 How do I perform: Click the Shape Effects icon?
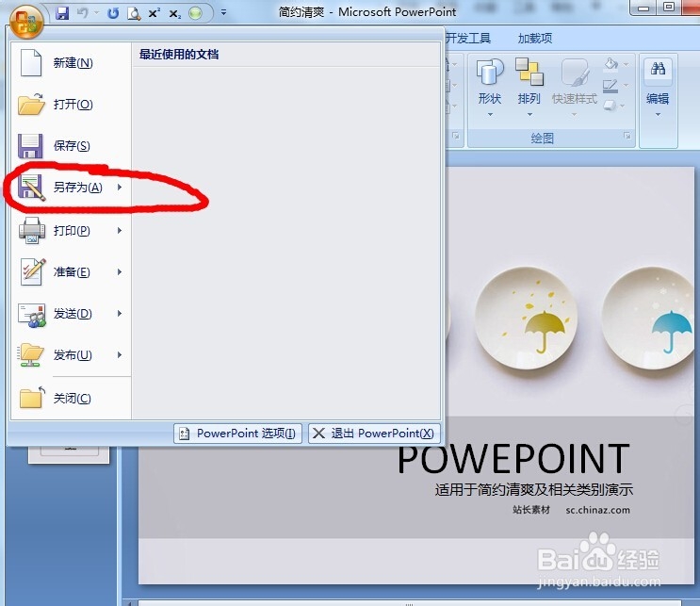610,106
